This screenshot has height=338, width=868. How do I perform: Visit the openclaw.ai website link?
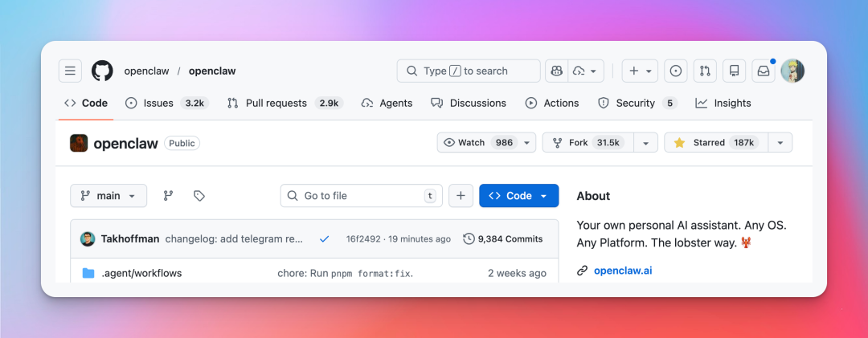pyautogui.click(x=623, y=271)
